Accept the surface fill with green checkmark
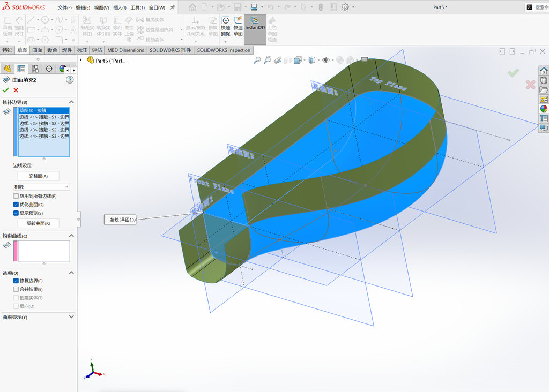 coord(5,90)
